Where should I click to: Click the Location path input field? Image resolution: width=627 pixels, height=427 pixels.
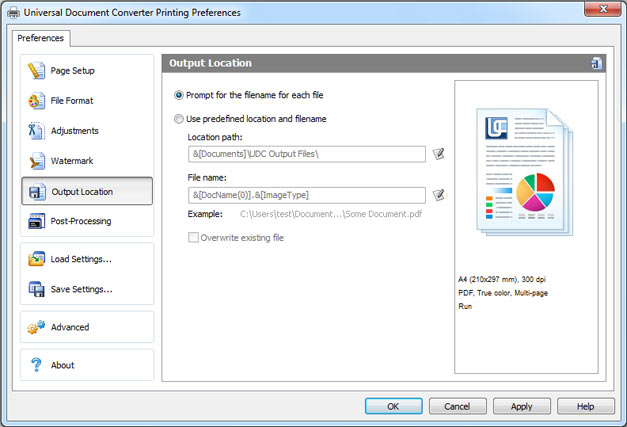(307, 154)
